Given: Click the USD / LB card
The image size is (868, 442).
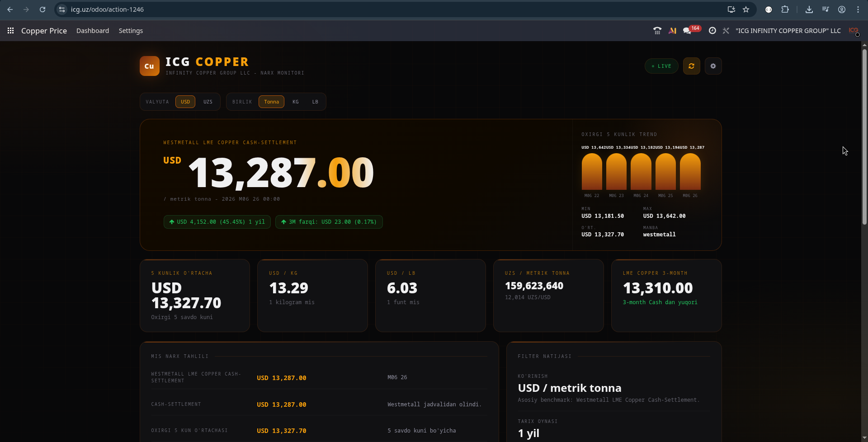Looking at the screenshot, I should coord(430,296).
